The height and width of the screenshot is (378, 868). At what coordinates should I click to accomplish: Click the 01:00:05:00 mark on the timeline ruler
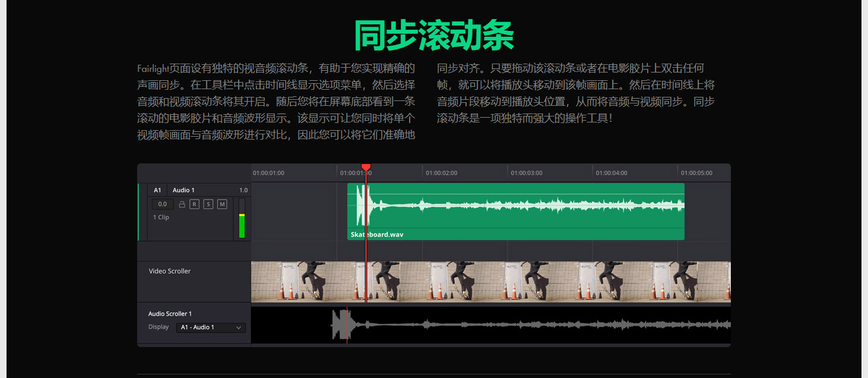696,173
